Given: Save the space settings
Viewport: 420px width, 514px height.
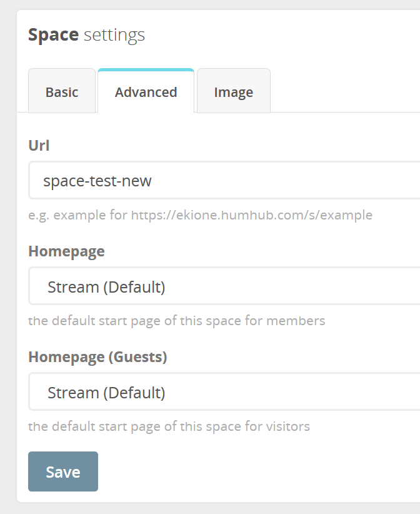Looking at the screenshot, I should [62, 471].
